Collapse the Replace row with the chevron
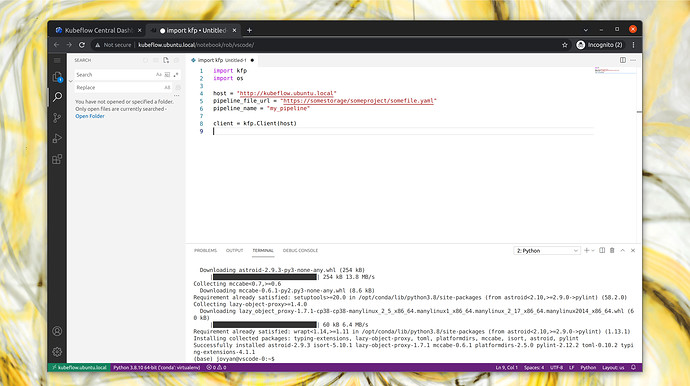Screen dimensions: 690x386 pos(70,81)
